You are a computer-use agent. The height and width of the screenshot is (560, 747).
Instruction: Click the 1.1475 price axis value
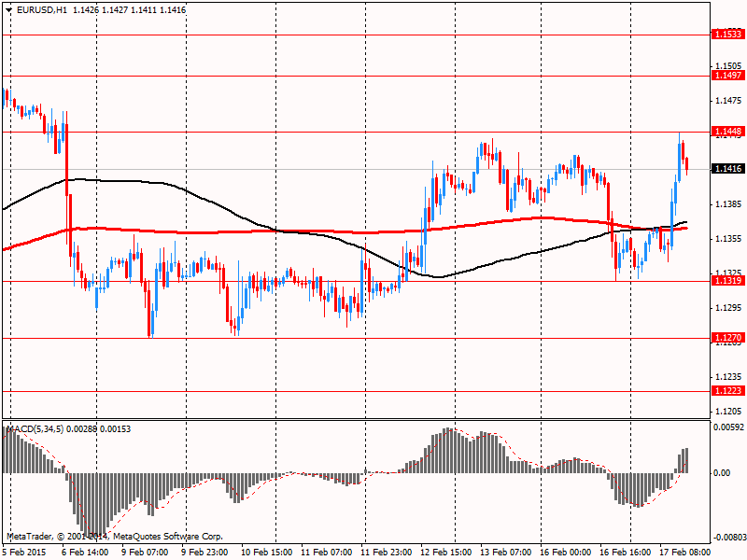coord(727,101)
